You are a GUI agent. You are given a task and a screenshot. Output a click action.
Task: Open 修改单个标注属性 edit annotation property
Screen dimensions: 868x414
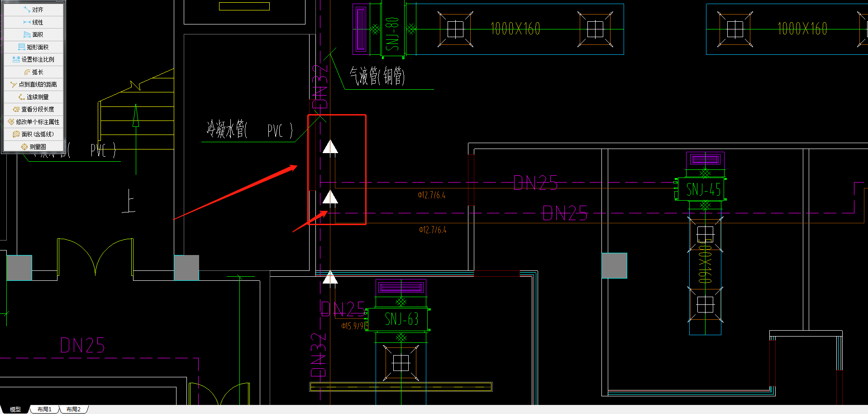33,122
